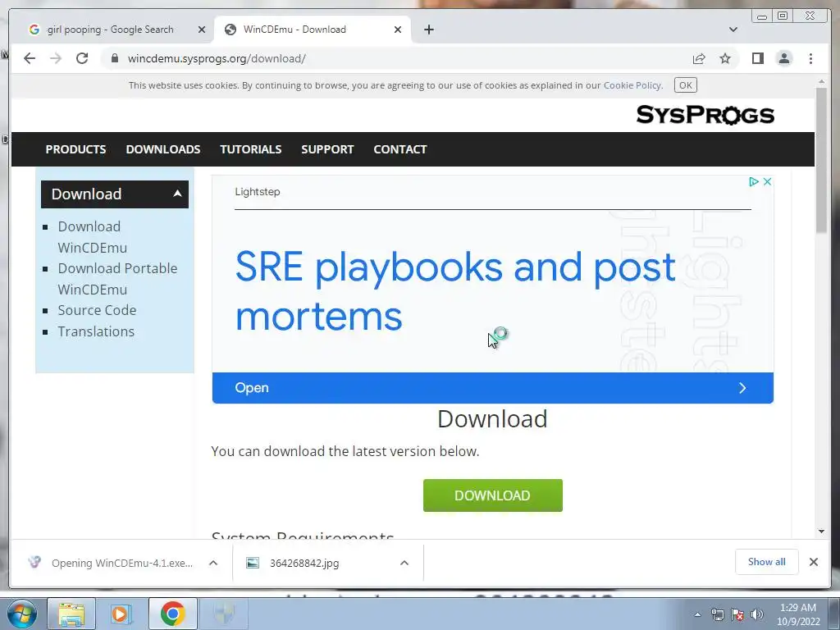Expand options for WinCDEmu-4.1.exe download
Screen dimensions: 840x630
(x=213, y=563)
